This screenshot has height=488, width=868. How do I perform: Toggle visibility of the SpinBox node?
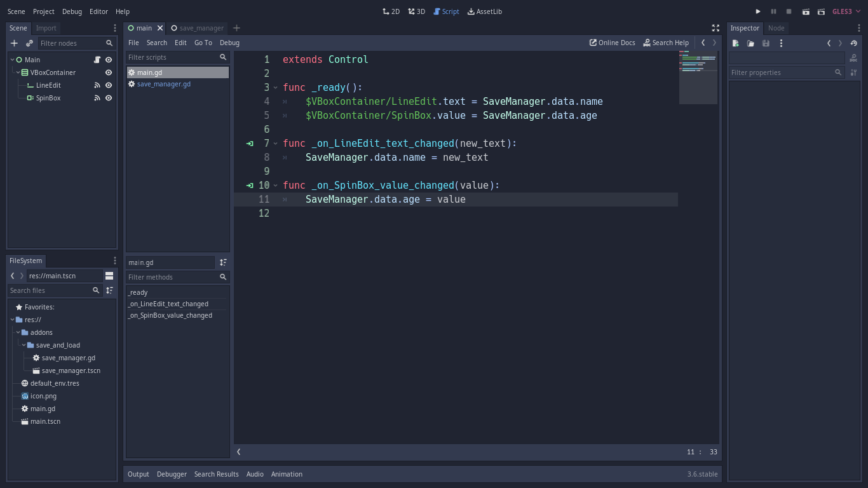click(x=109, y=98)
